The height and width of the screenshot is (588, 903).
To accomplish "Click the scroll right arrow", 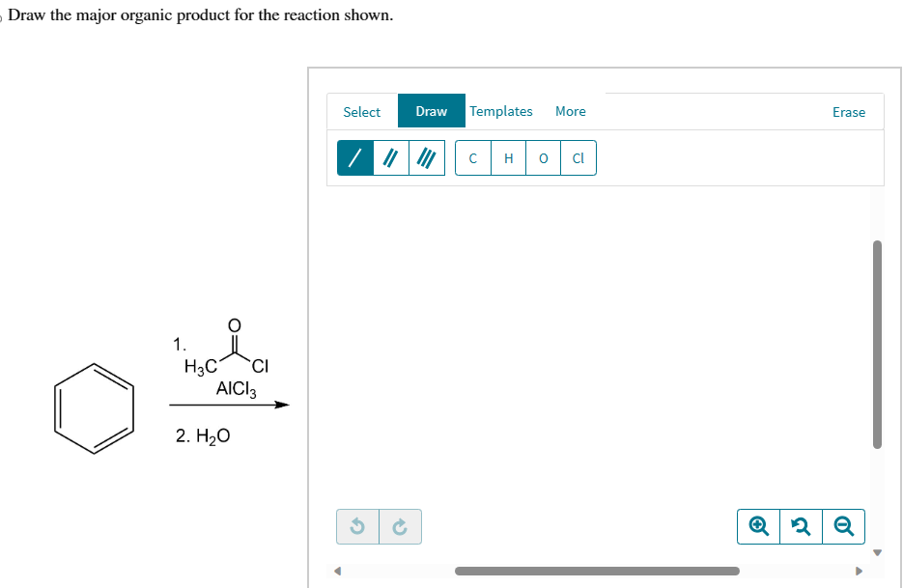I will 860,572.
